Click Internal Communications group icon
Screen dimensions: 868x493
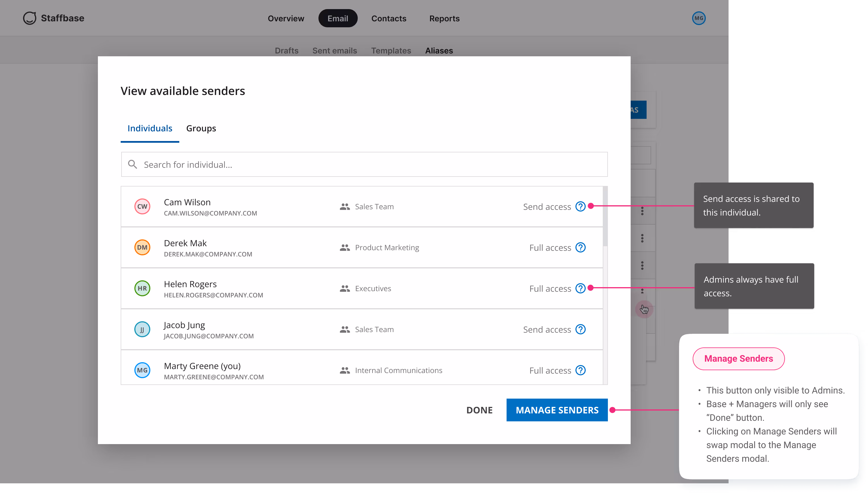344,370
